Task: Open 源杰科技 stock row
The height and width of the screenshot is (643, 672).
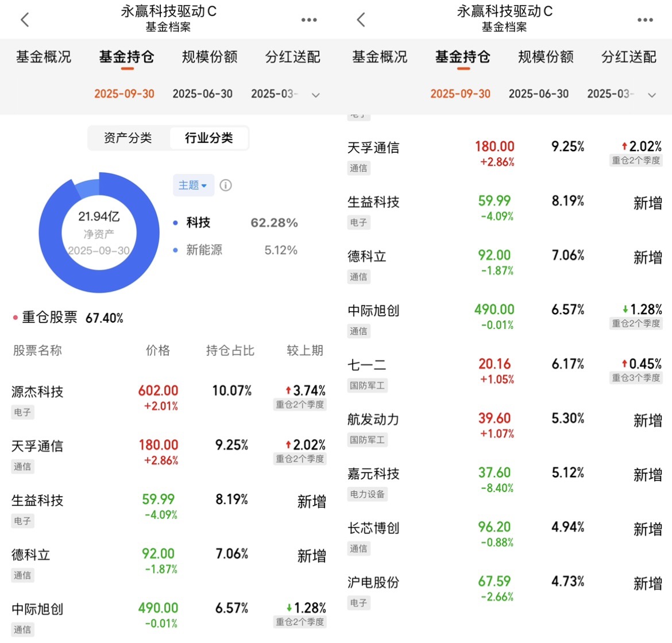Action: pos(168,401)
